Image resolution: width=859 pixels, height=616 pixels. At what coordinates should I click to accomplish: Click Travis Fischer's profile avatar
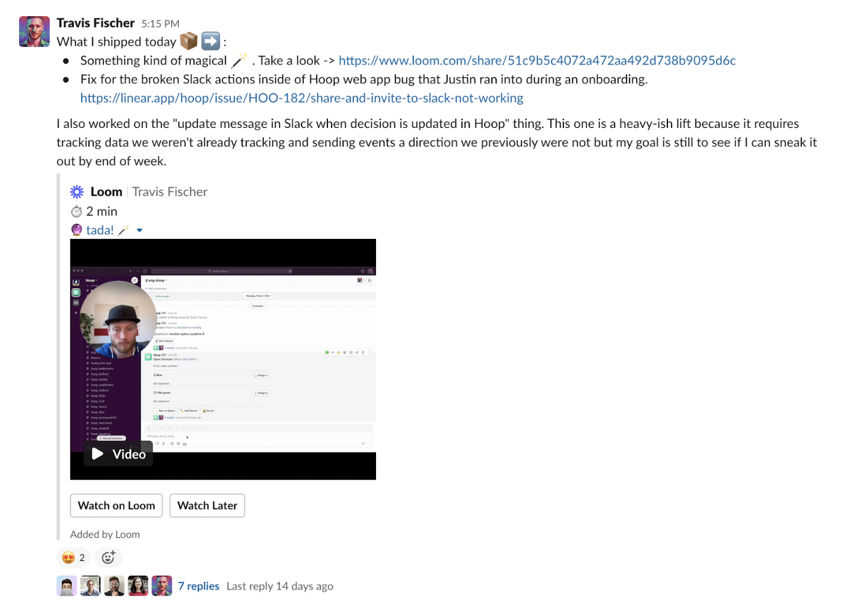[34, 31]
